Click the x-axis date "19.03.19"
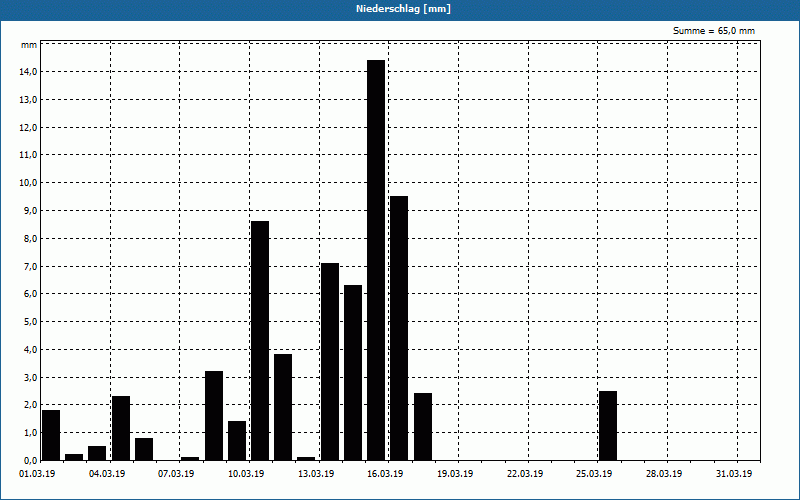This screenshot has width=800, height=500. [455, 474]
